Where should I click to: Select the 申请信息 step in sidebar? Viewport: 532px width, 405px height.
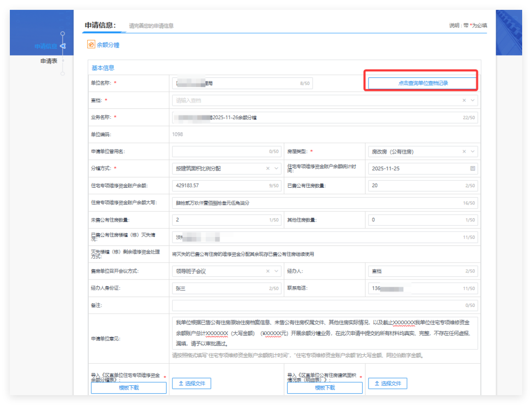(45, 46)
